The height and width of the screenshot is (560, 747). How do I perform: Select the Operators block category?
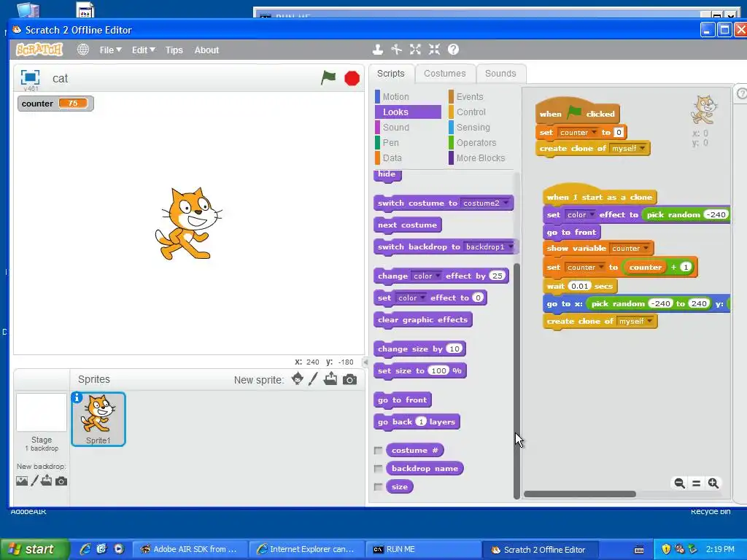[476, 142]
